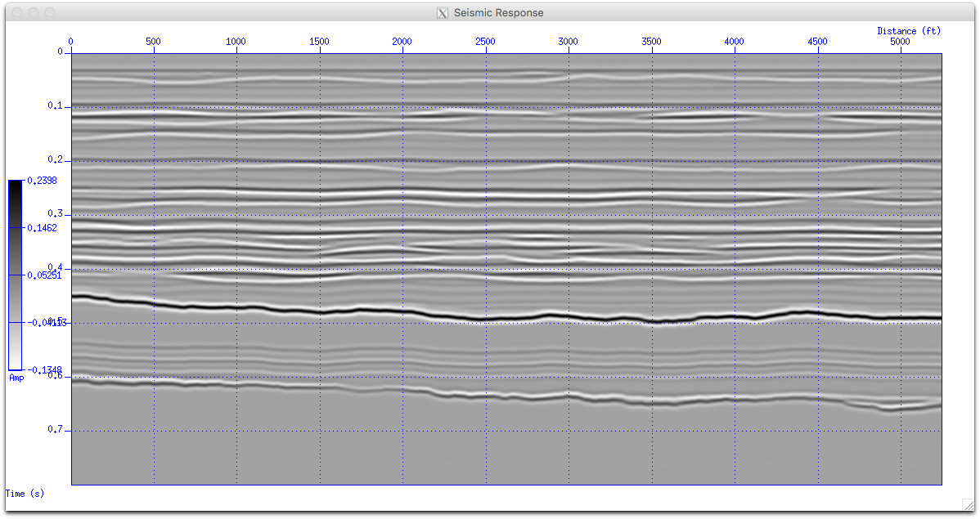Select the 0 distance tick label
The image size is (980, 519).
70,41
